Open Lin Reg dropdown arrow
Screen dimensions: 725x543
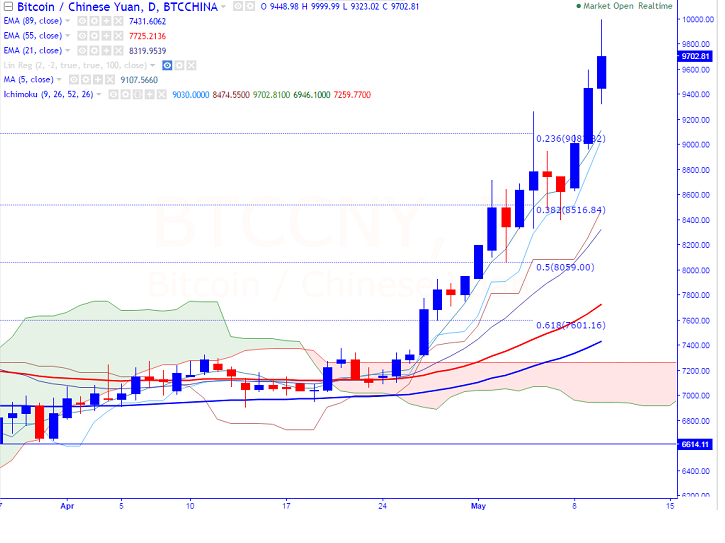(153, 66)
